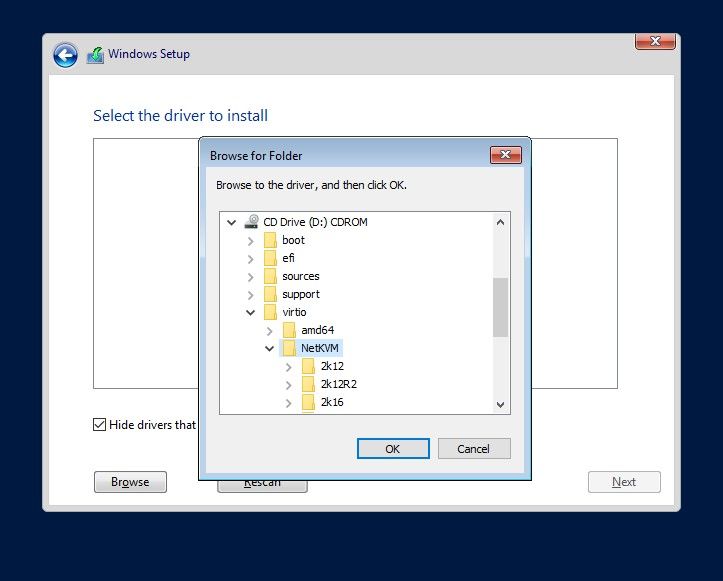Click the folder tree scrollbar thumb
Viewport: 723px width, 581px height.
[x=500, y=307]
